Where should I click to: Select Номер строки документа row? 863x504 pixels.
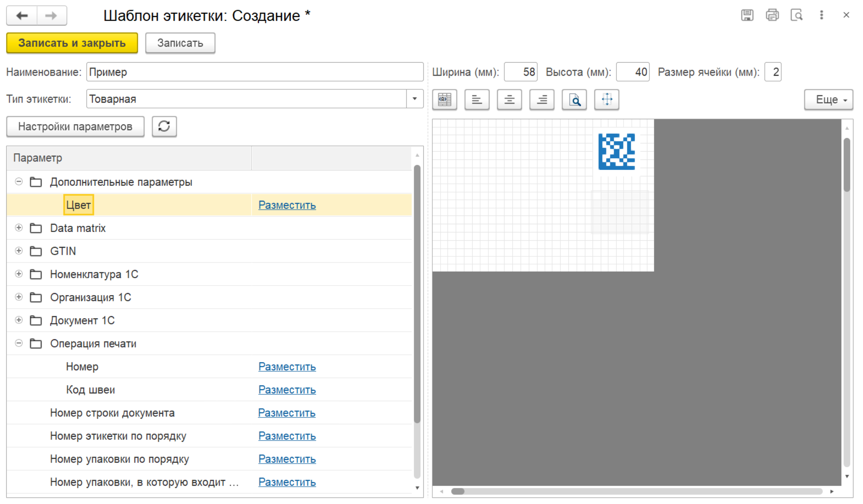(209, 413)
